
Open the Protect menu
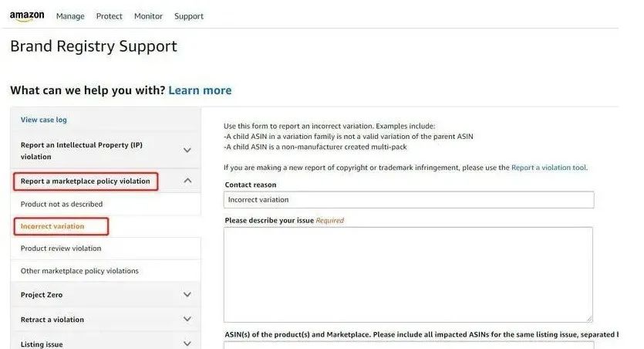110,16
